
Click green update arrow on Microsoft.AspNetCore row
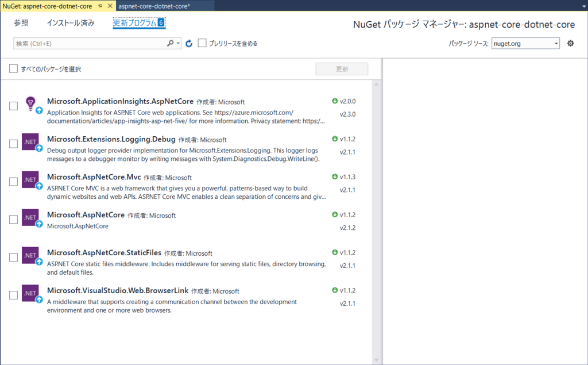pyautogui.click(x=335, y=214)
